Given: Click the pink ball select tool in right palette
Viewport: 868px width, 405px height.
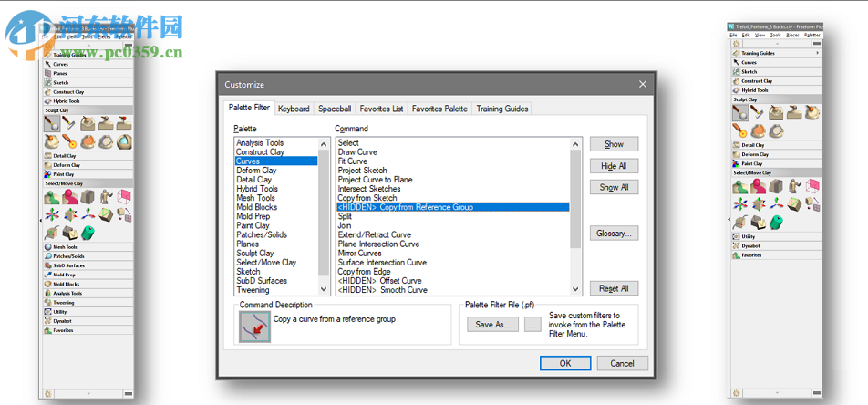Looking at the screenshot, I should [758, 185].
